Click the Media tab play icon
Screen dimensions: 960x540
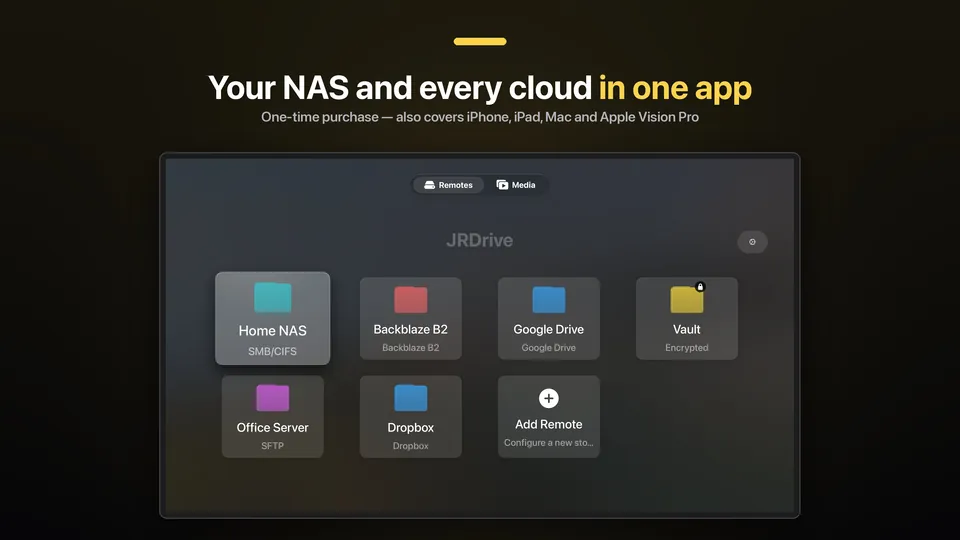(x=502, y=185)
